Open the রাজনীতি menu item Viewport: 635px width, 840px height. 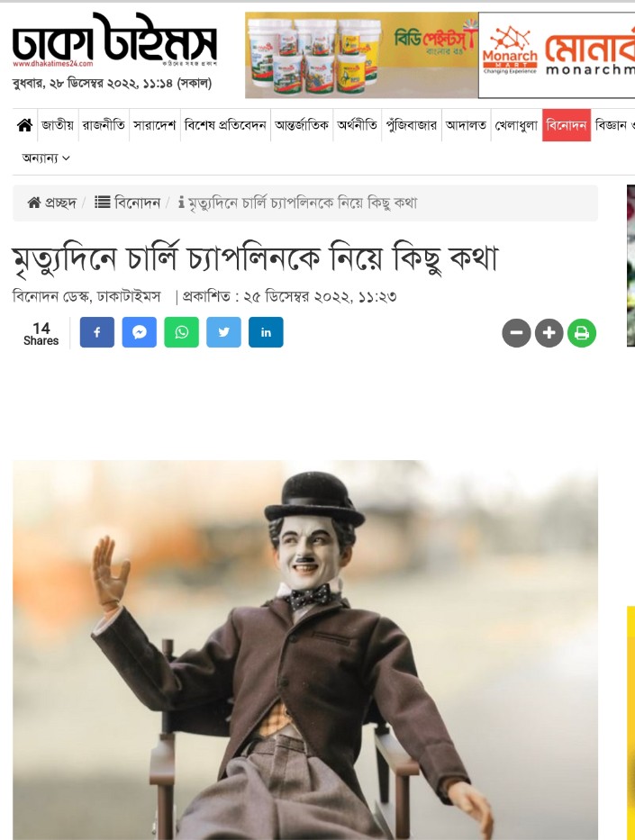[104, 125]
